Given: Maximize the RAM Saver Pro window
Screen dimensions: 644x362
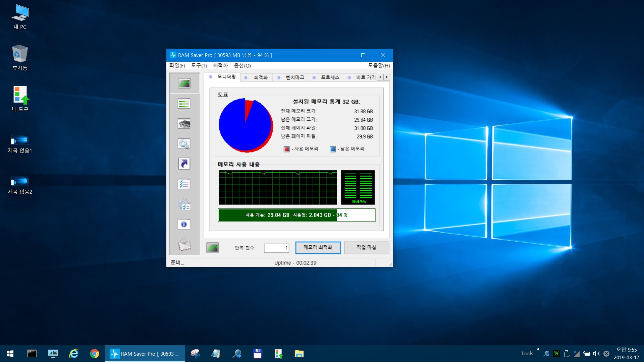Looking at the screenshot, I should click(363, 55).
